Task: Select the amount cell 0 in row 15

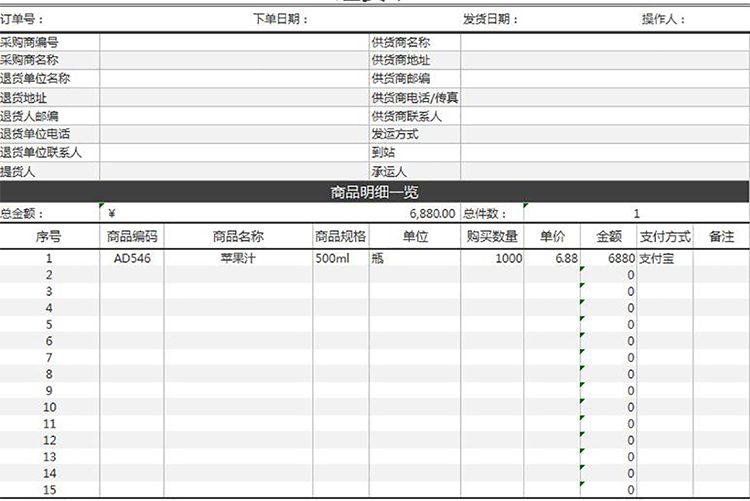Action: point(609,490)
